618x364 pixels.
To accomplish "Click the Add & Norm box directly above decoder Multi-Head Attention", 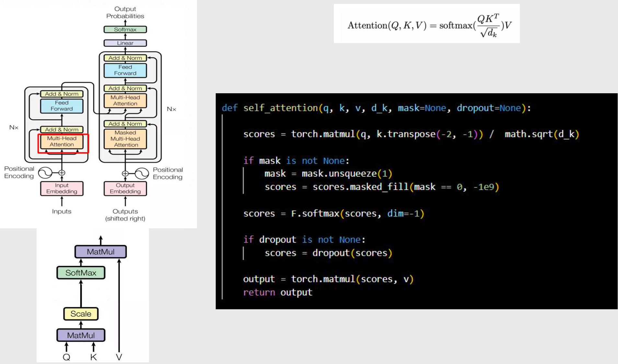I will (125, 88).
